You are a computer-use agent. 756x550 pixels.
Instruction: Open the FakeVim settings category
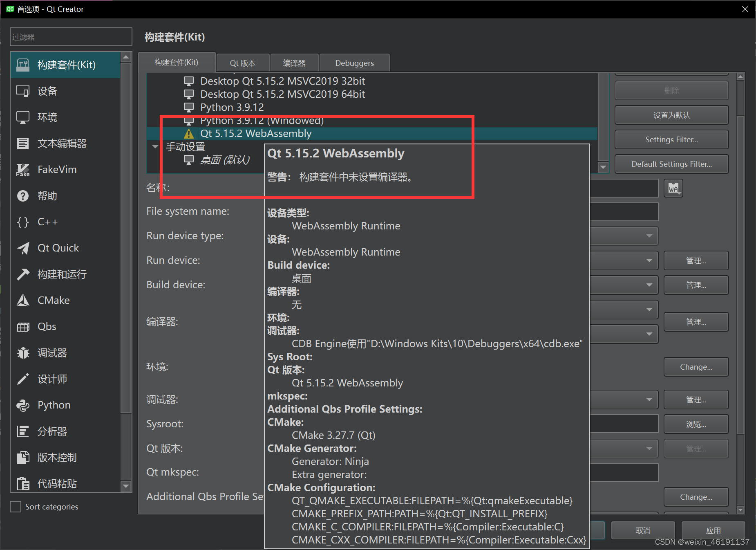(65, 170)
